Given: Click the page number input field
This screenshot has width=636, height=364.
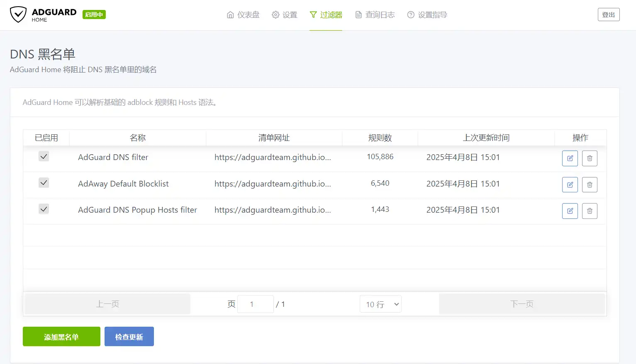Looking at the screenshot, I should pyautogui.click(x=255, y=304).
